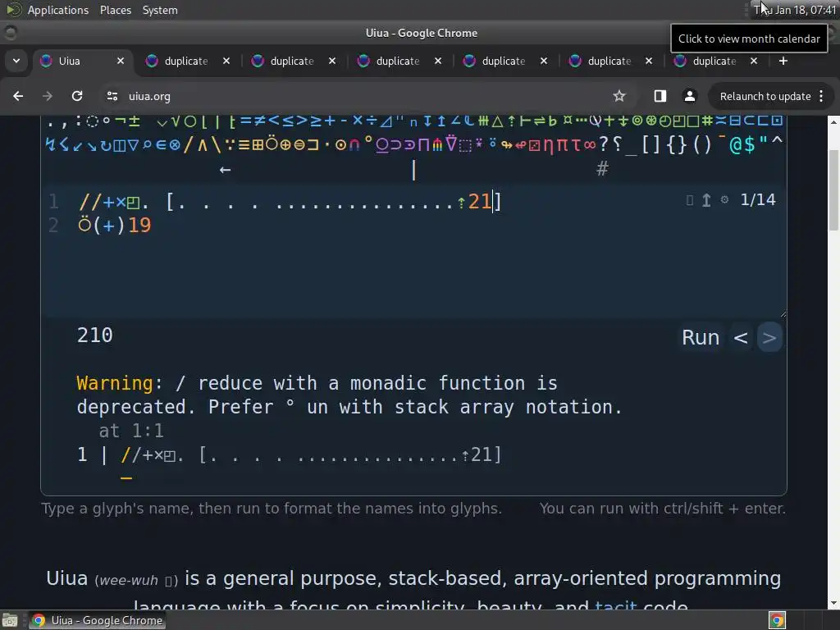Image resolution: width=840 pixels, height=630 pixels.
Task: Show next example with > button
Action: 769,337
